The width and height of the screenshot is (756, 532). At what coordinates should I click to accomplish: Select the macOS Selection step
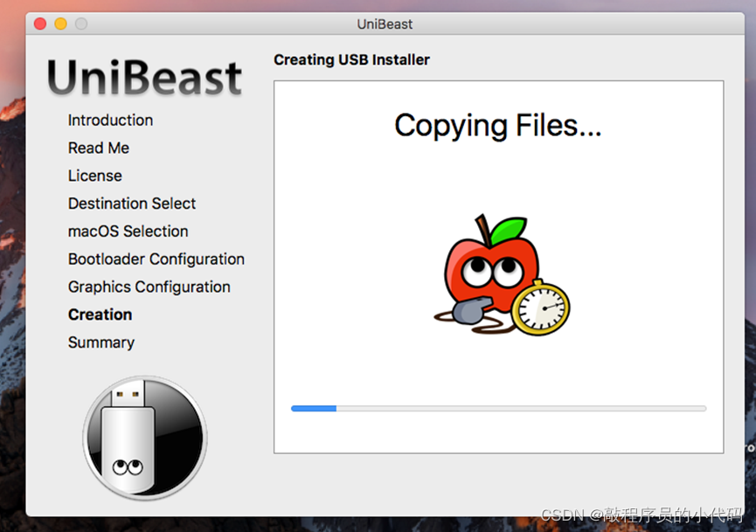point(128,231)
